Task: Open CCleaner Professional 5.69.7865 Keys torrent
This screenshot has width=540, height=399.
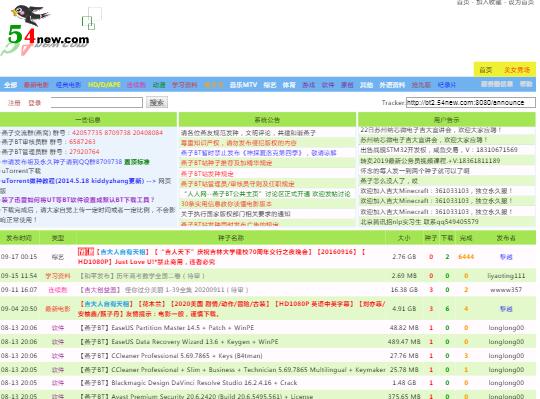Action: click(171, 356)
